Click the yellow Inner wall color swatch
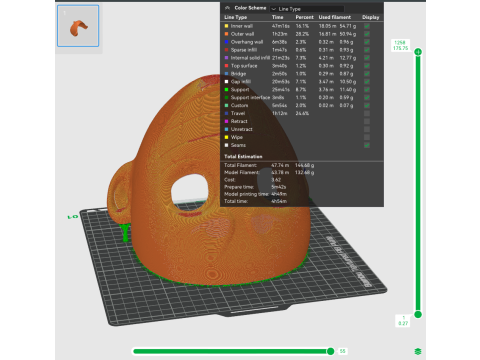 point(226,26)
